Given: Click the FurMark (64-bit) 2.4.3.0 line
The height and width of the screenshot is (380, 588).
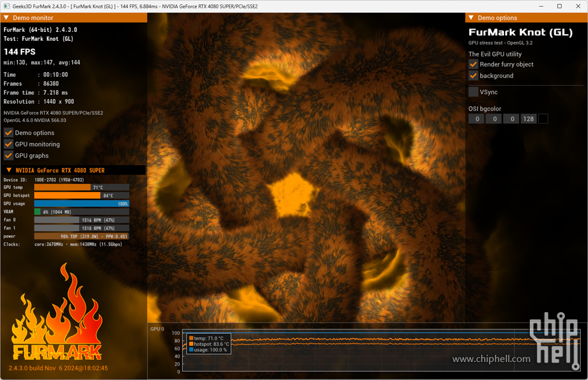Looking at the screenshot, I should [x=40, y=29].
